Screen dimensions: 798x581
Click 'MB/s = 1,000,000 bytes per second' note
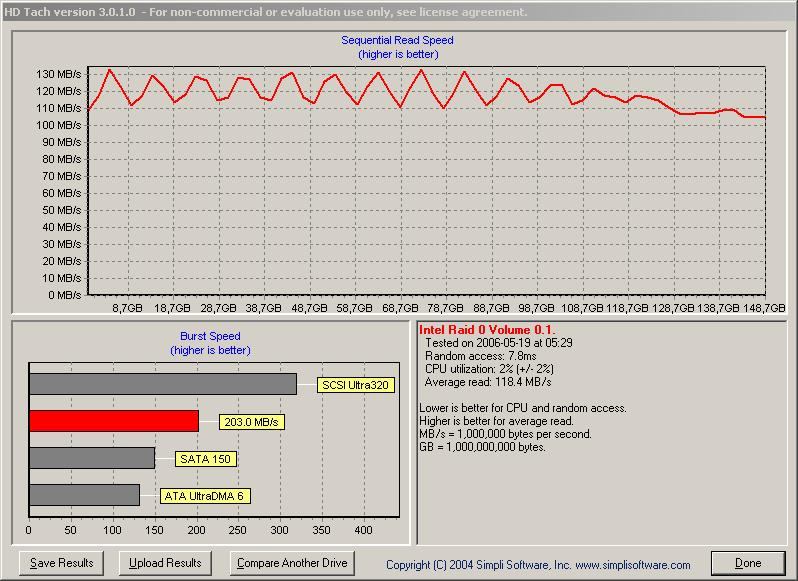click(505, 434)
